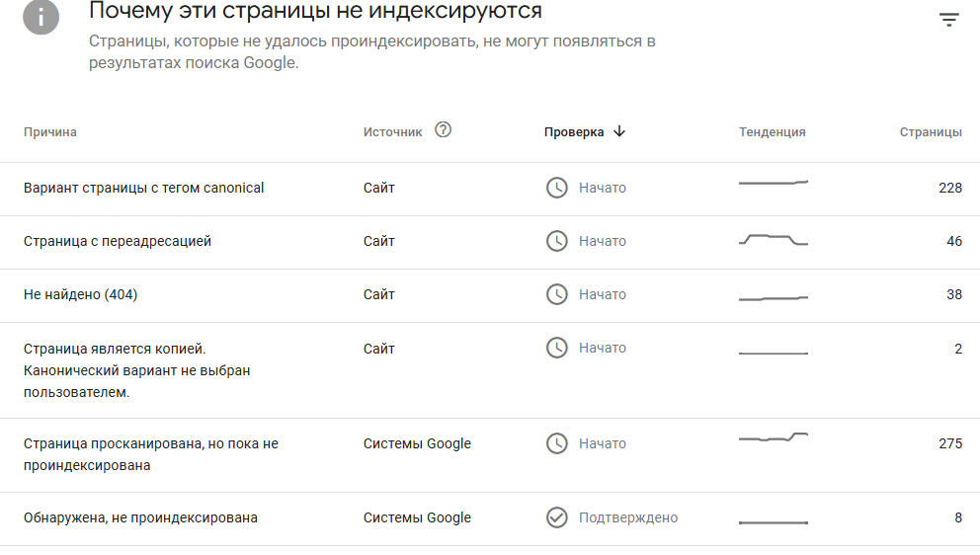
Task: Click 'Начато' status in просканирована row
Action: 603,443
